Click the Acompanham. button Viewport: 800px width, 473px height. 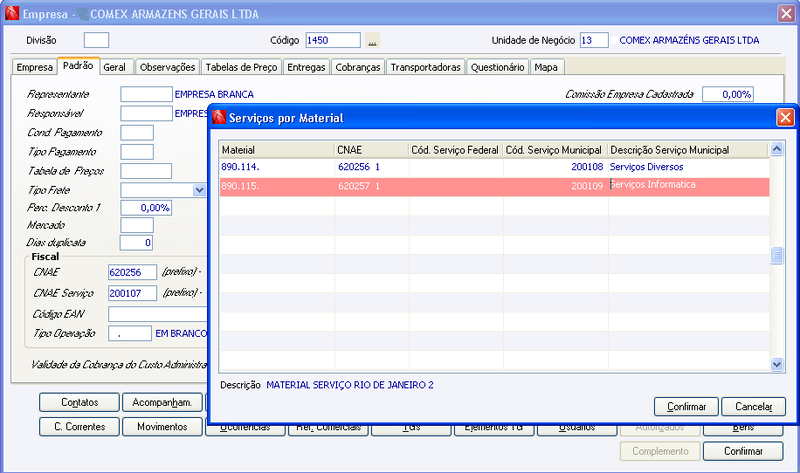click(162, 402)
